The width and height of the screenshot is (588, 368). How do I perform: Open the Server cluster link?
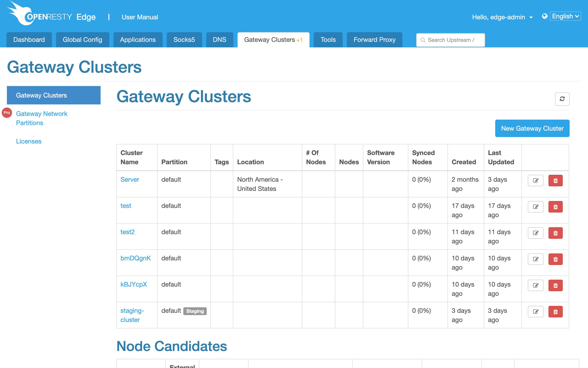pyautogui.click(x=130, y=179)
